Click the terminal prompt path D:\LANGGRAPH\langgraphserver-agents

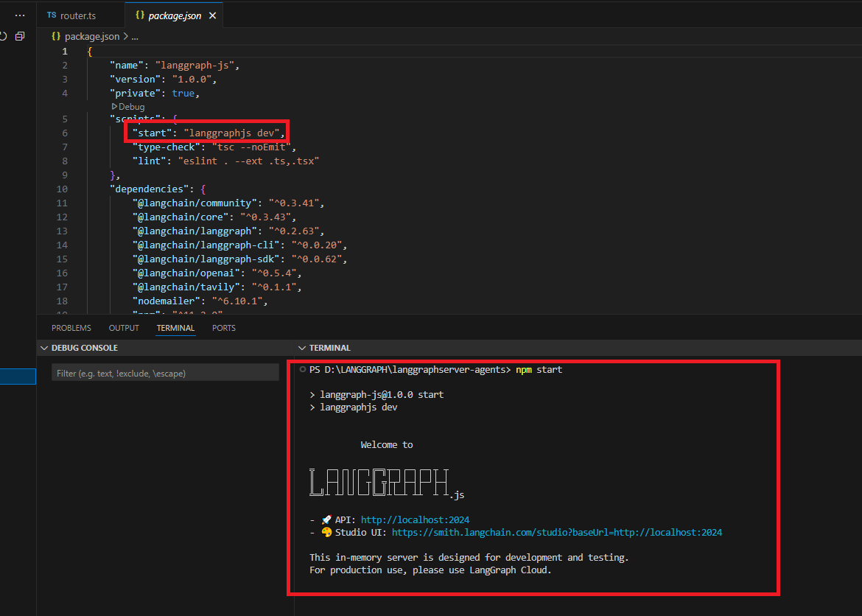pos(415,370)
